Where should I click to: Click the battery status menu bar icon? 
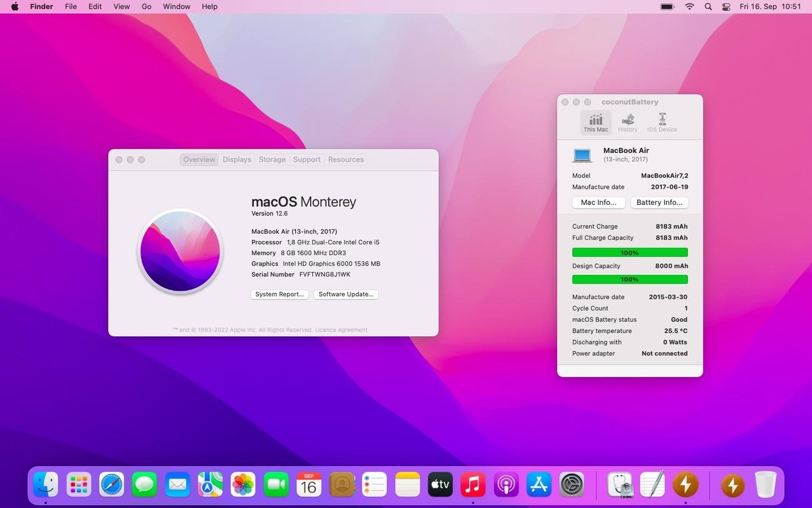667,6
